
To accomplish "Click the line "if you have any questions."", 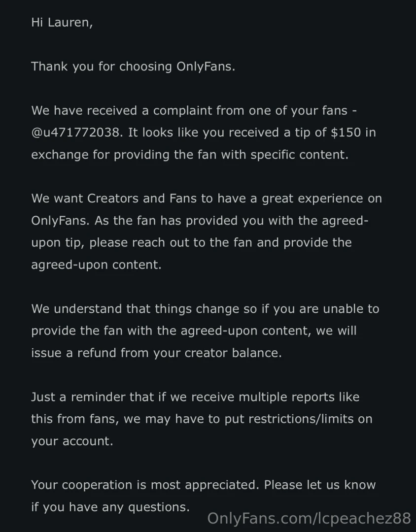I will click(x=110, y=507).
